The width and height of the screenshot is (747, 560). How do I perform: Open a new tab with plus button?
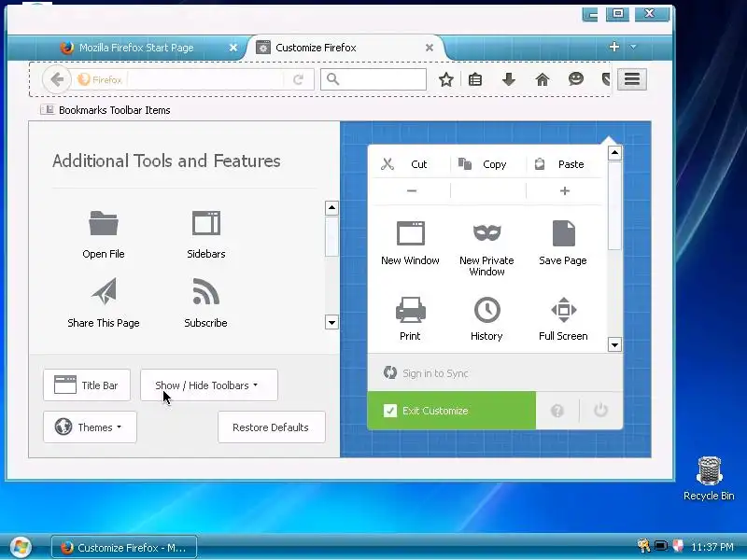click(x=614, y=47)
